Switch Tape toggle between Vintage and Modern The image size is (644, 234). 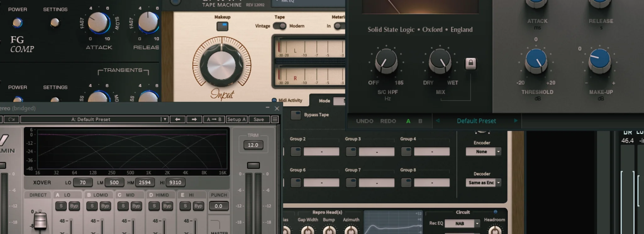pos(279,26)
